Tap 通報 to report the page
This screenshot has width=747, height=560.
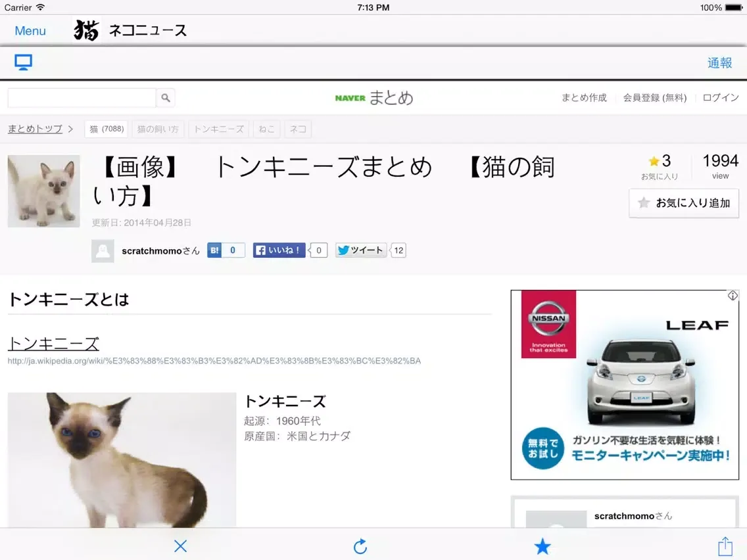[x=719, y=63]
